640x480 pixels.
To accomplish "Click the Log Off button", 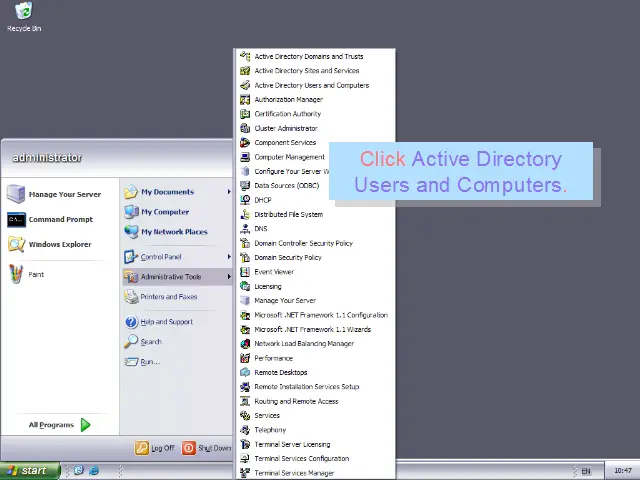I will 155,448.
